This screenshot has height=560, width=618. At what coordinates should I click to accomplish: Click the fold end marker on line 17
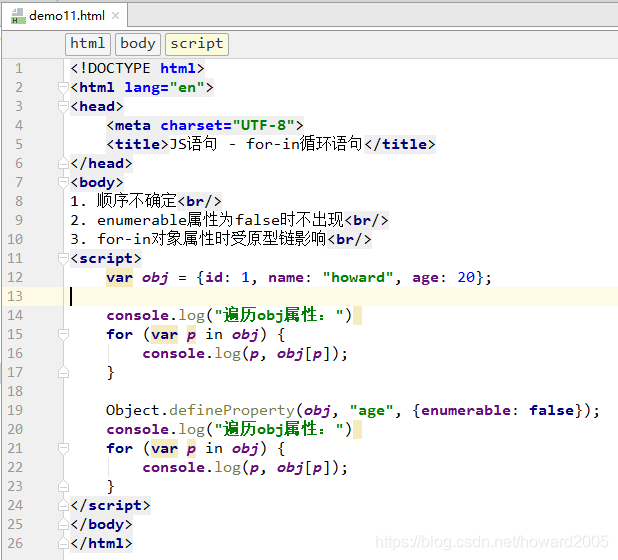pos(63,372)
